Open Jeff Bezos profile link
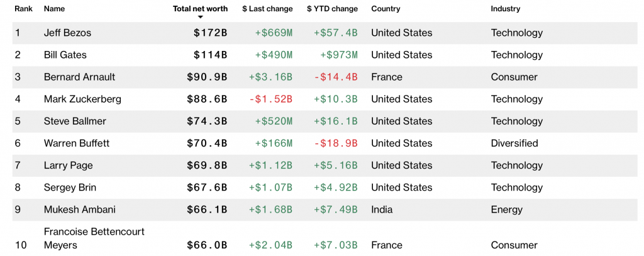 click(69, 33)
